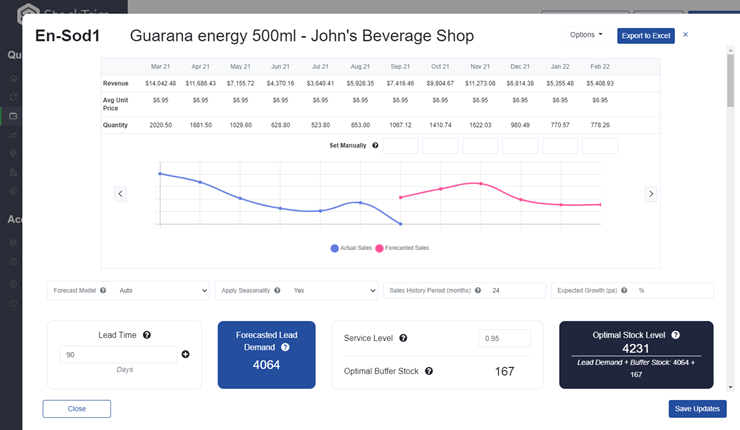740x430 pixels.
Task: Click Optimal Stock Level help icon
Action: (x=675, y=335)
